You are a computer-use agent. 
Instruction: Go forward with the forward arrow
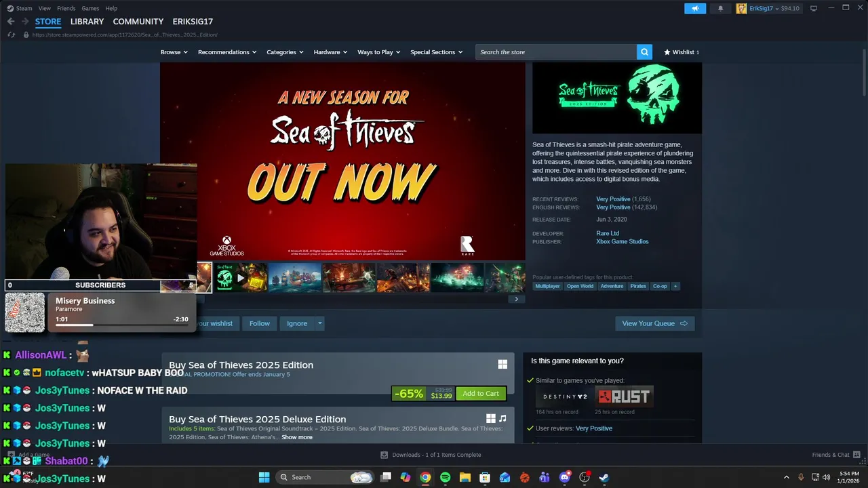pyautogui.click(x=24, y=22)
